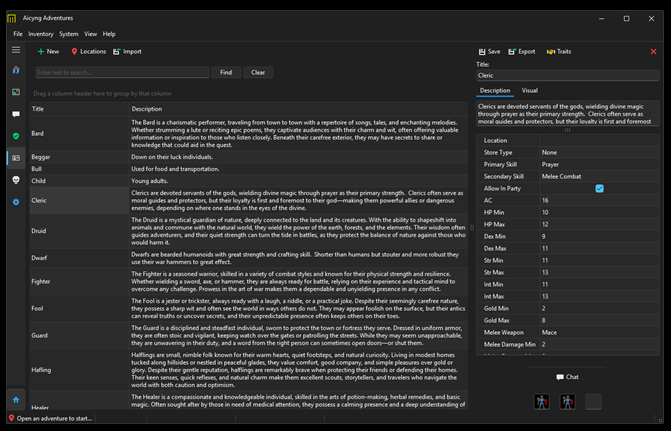Open the map section in the sidebar

pyautogui.click(x=15, y=70)
